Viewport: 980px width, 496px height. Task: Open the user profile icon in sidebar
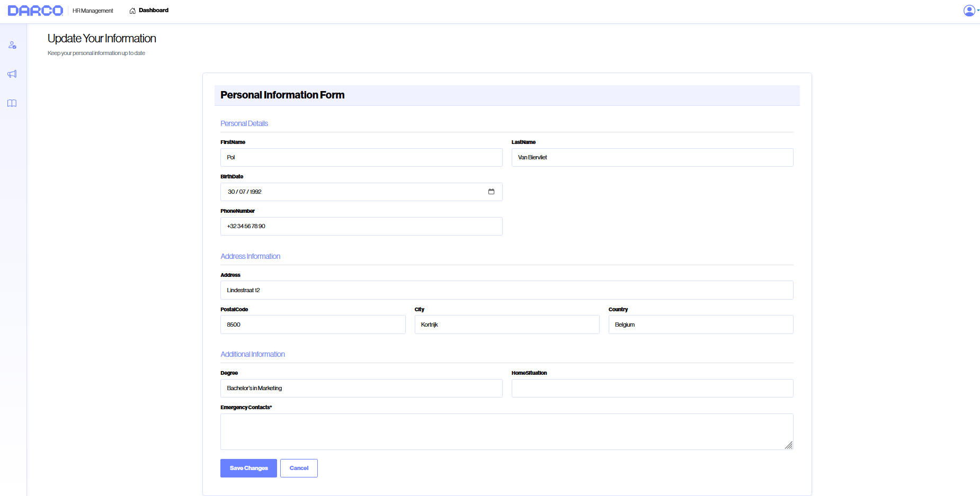click(12, 46)
